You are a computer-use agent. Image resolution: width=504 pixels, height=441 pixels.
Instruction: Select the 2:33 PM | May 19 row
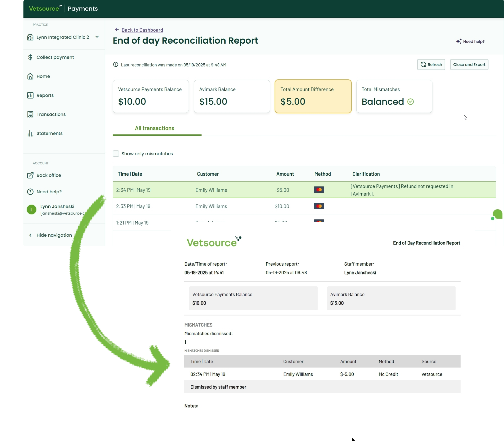click(304, 206)
